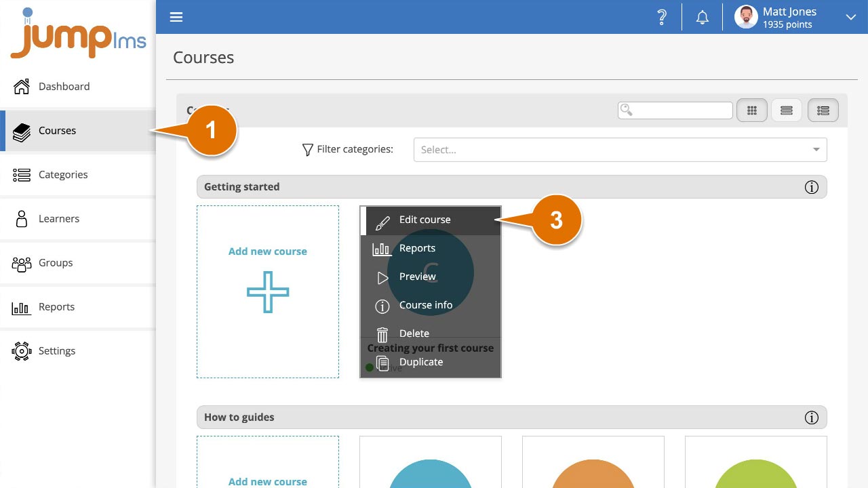Open notifications bell icon
Screen dimensions: 868x488
pyautogui.click(x=703, y=18)
